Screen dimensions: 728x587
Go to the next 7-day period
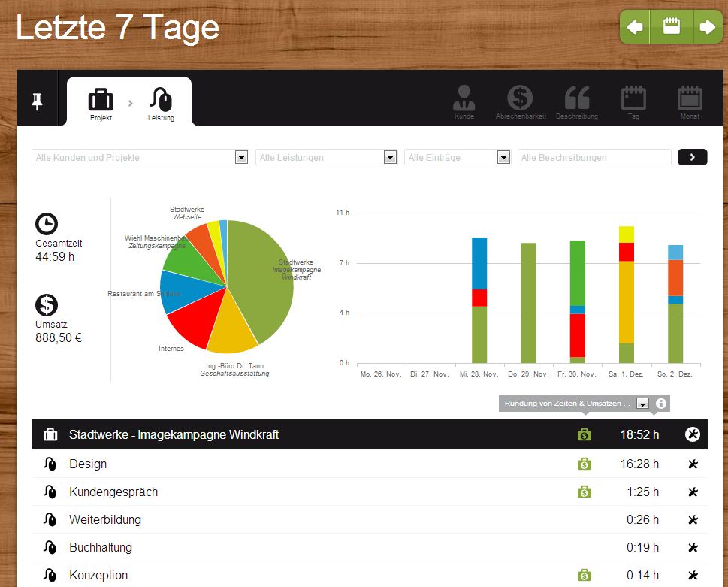pyautogui.click(x=708, y=27)
